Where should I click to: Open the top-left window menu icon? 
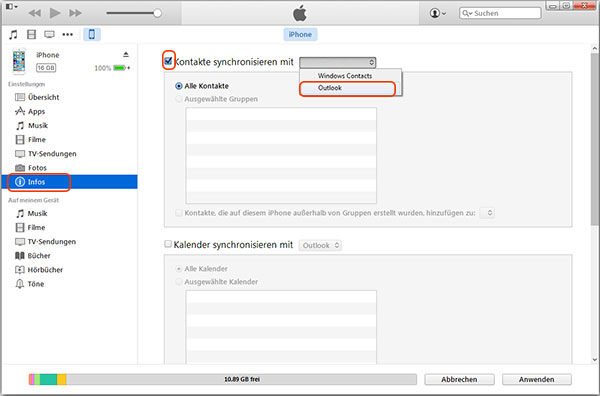point(11,7)
